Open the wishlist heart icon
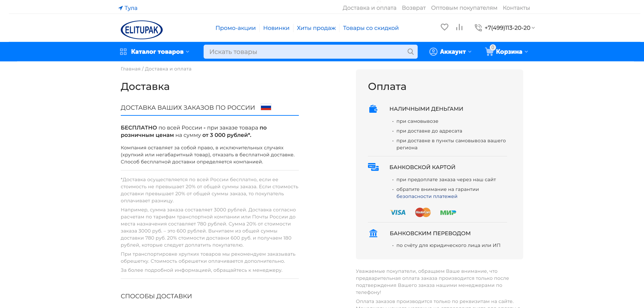 tap(444, 27)
